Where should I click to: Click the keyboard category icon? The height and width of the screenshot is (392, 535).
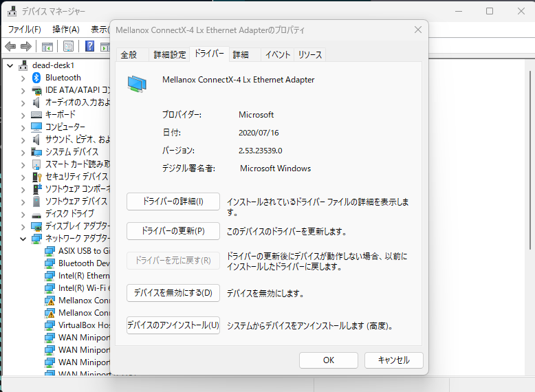[36, 115]
